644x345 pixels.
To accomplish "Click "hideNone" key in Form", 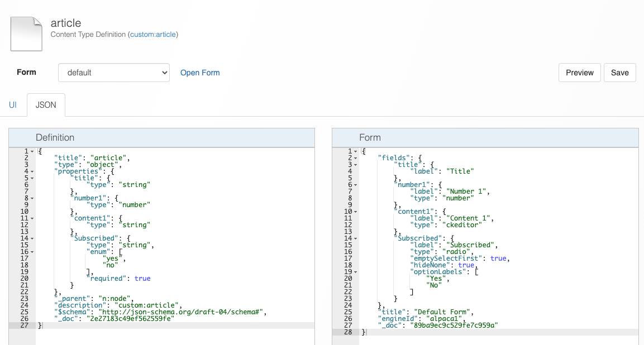I will tap(430, 265).
